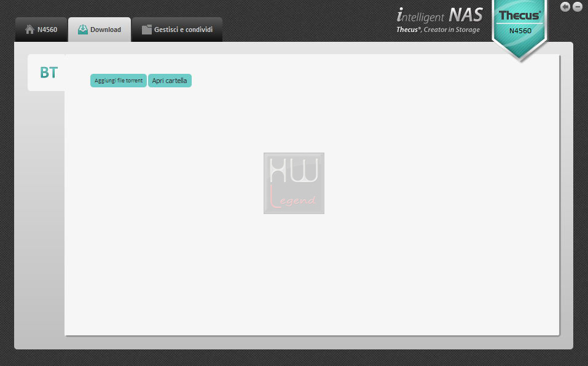This screenshot has height=366, width=588.
Task: Click the back arrow icon at top right
Action: click(565, 7)
